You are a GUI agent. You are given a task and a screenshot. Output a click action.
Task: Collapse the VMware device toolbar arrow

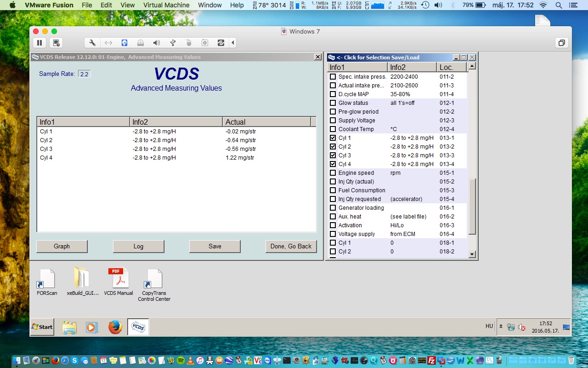pos(233,43)
